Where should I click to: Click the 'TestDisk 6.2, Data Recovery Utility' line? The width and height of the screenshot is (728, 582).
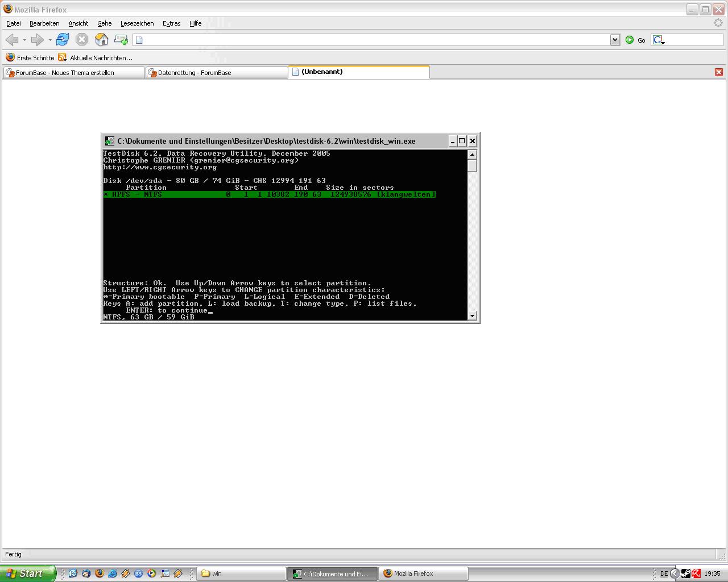(x=217, y=153)
